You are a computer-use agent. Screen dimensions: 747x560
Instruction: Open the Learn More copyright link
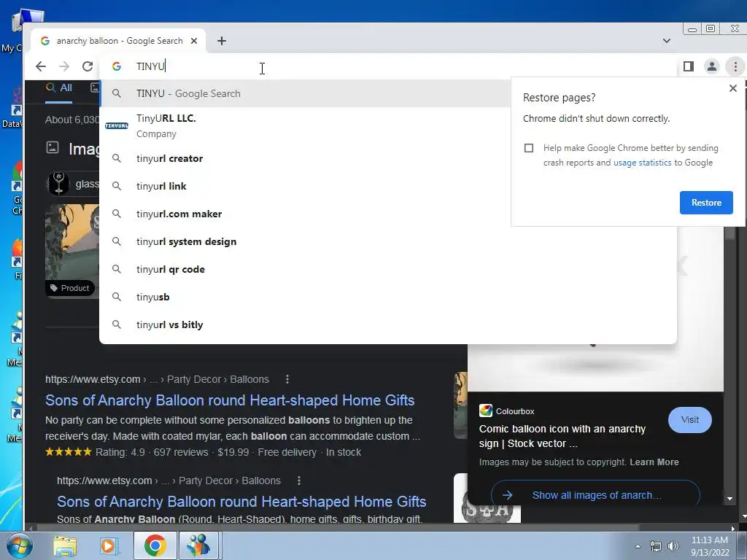click(x=654, y=462)
